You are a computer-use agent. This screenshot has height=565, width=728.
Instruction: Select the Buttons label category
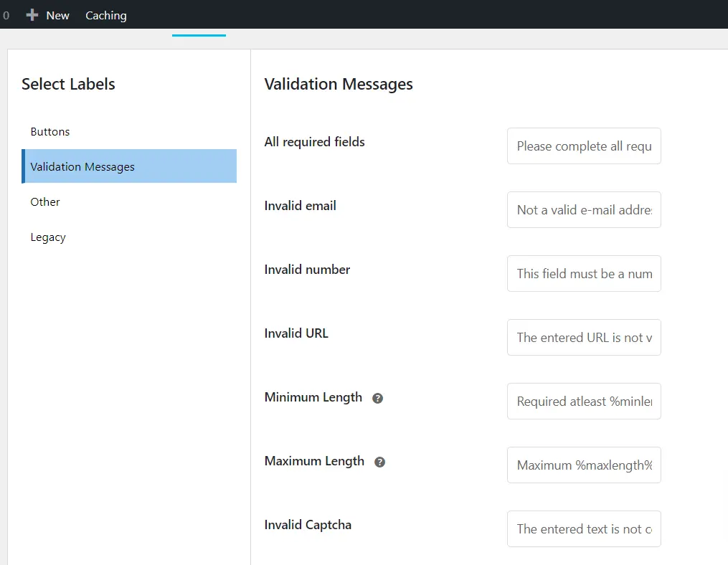click(x=49, y=131)
